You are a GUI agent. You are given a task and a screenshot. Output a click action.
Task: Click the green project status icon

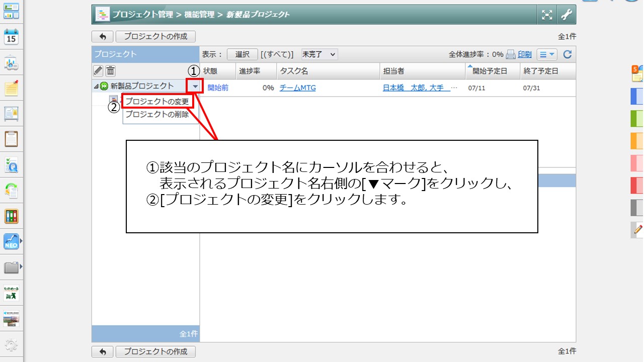(x=105, y=86)
